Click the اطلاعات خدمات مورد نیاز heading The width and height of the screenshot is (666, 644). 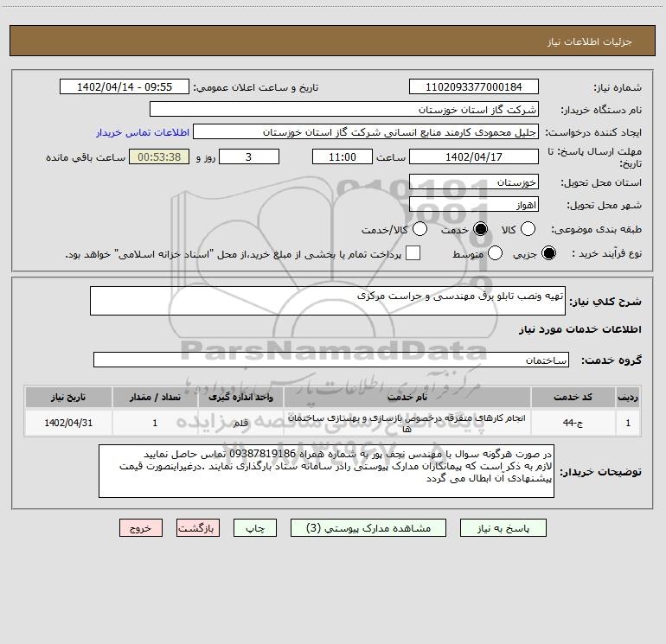pyautogui.click(x=580, y=329)
